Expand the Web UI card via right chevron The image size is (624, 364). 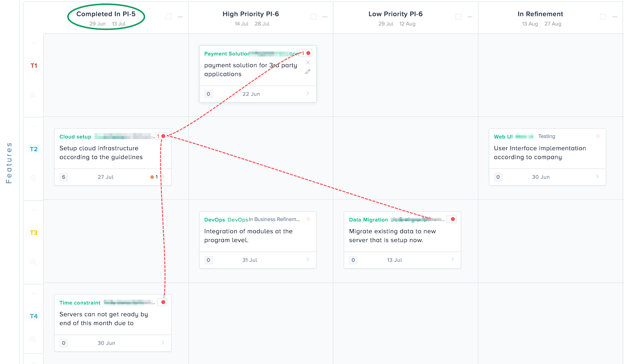click(597, 177)
